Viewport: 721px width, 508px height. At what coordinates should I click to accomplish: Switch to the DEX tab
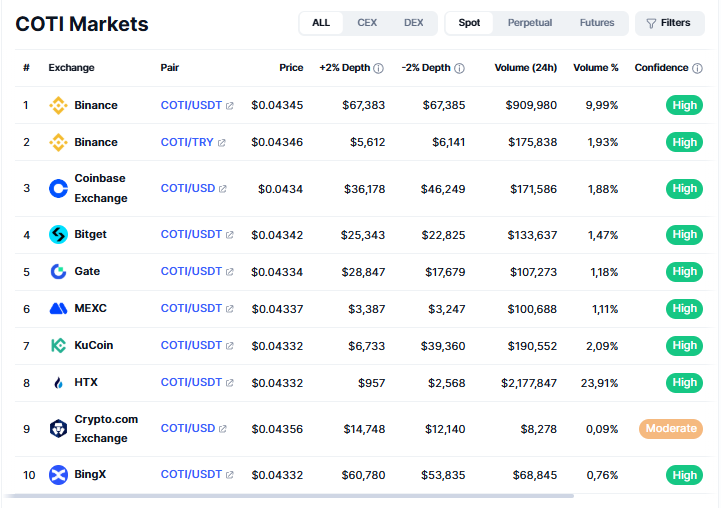[413, 23]
